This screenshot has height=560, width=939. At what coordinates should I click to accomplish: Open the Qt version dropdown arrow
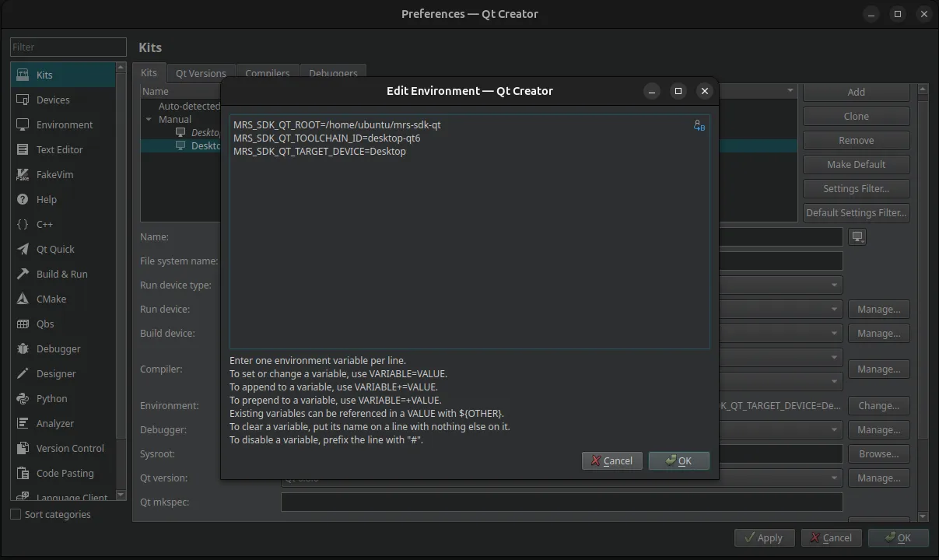coord(835,478)
